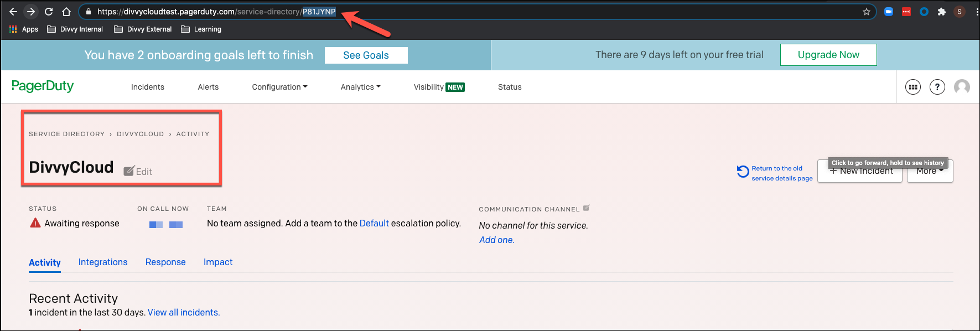Go to the browser home page icon

pos(66,12)
